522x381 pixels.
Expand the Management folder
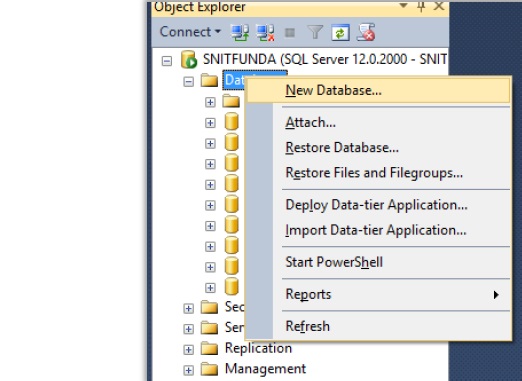point(188,370)
